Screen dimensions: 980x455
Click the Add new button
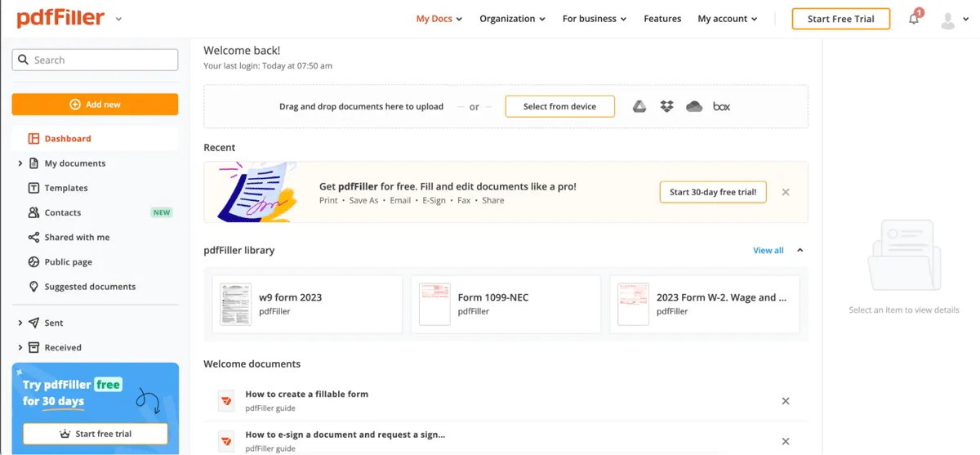[x=95, y=105]
